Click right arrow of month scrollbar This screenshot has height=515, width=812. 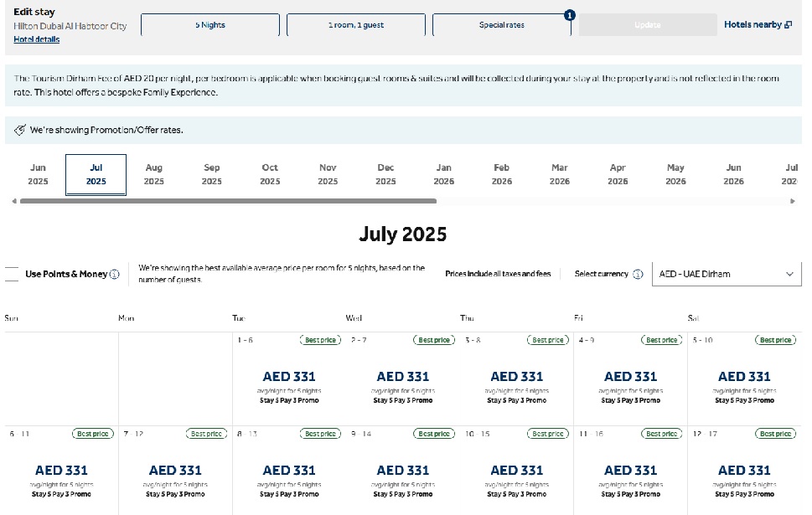[x=793, y=201]
